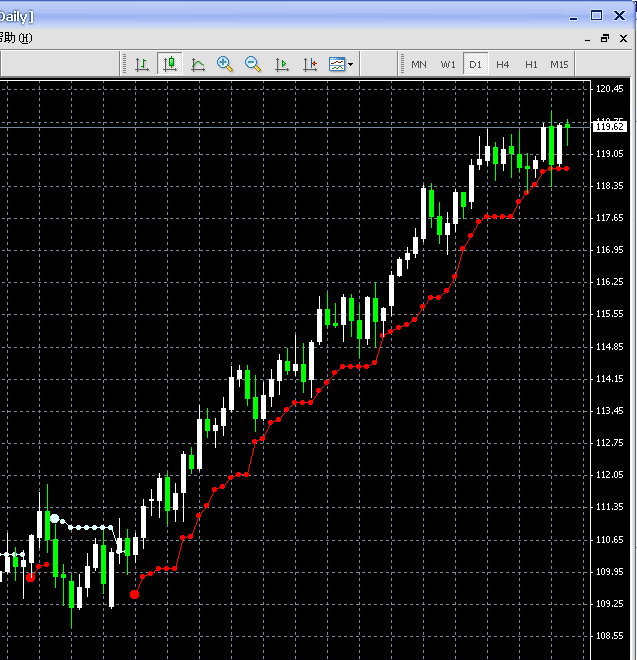The width and height of the screenshot is (637, 660).
Task: Toggle Chart Shift icon
Action: [x=309, y=64]
